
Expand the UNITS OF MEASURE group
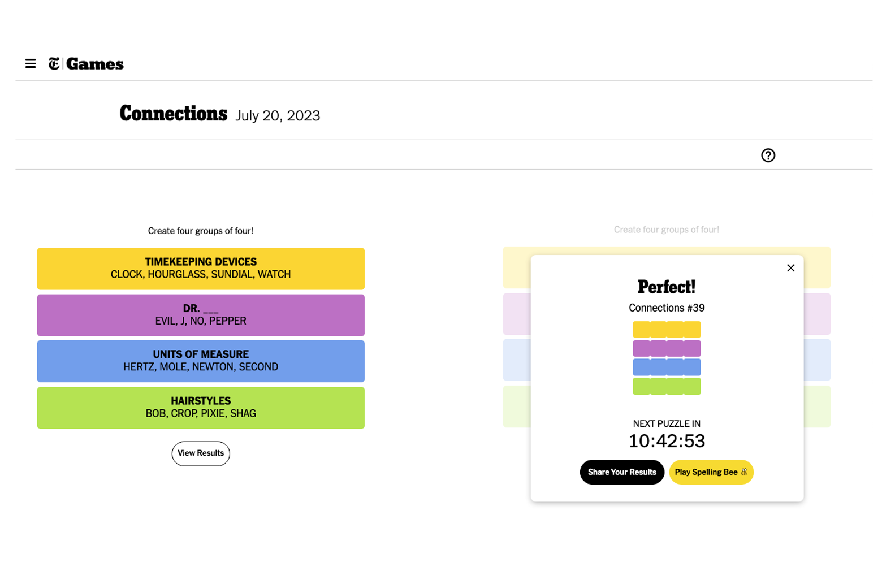(x=201, y=361)
